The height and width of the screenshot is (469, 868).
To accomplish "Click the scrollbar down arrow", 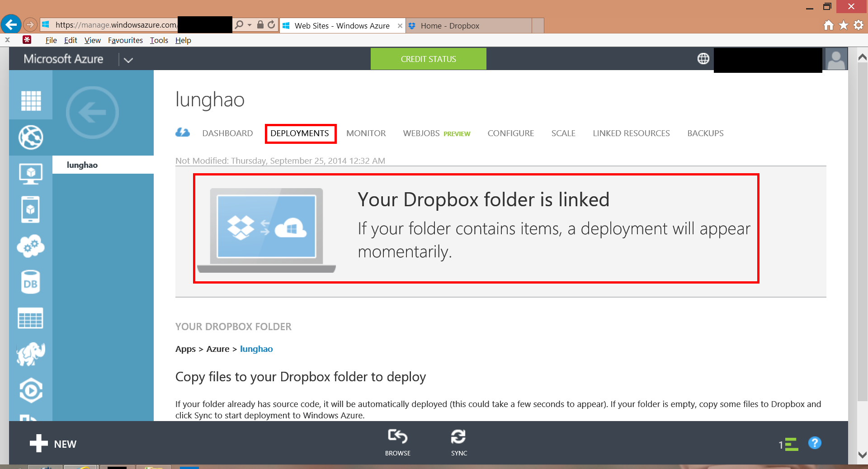I will point(862,455).
